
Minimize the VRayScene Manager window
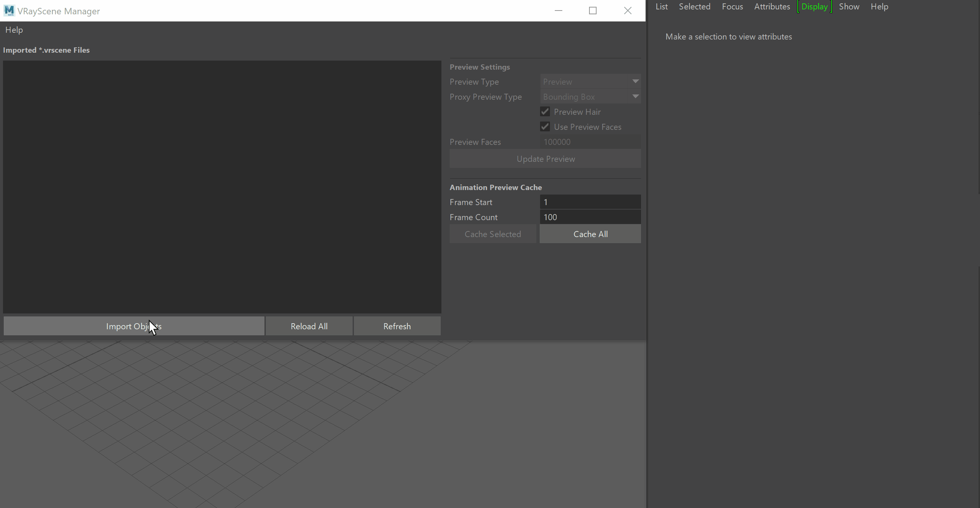pos(559,11)
